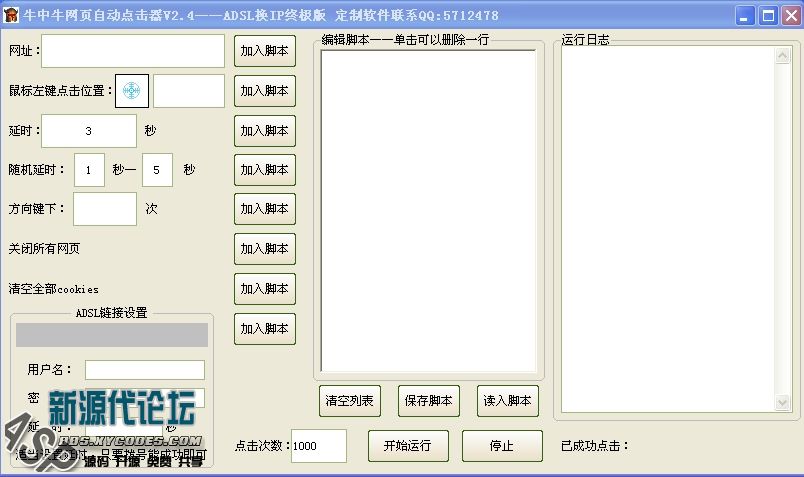The image size is (804, 477).
Task: Stop the run with 停止 button
Action: pos(502,446)
